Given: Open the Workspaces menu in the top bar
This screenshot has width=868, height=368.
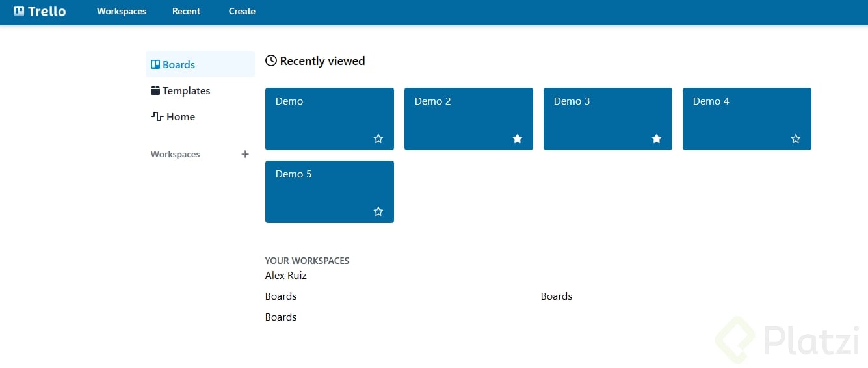Looking at the screenshot, I should (x=122, y=11).
